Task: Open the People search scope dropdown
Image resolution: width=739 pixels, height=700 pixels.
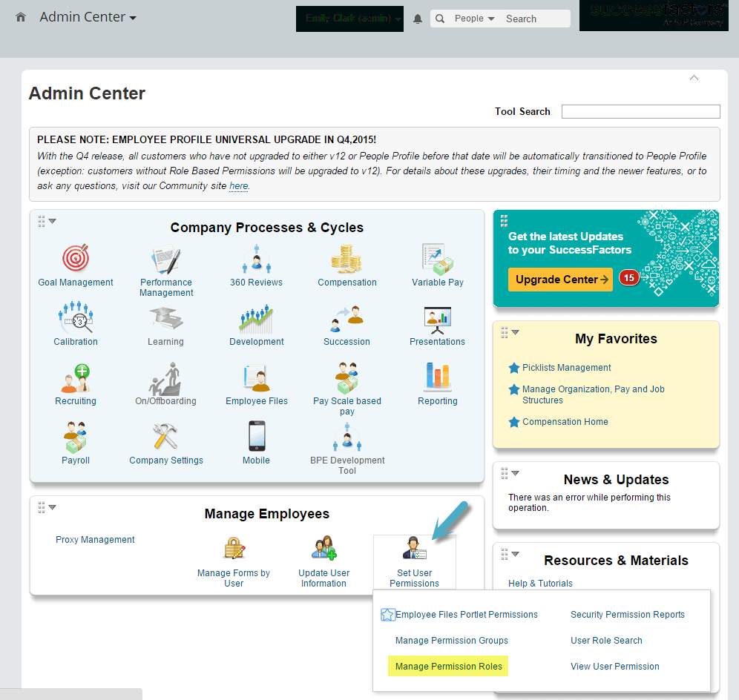Action: point(475,19)
